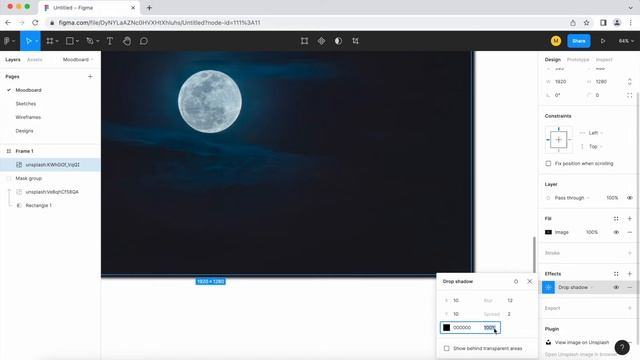Switch to the Prototype tab
This screenshot has width=640, height=360.
pyautogui.click(x=578, y=60)
